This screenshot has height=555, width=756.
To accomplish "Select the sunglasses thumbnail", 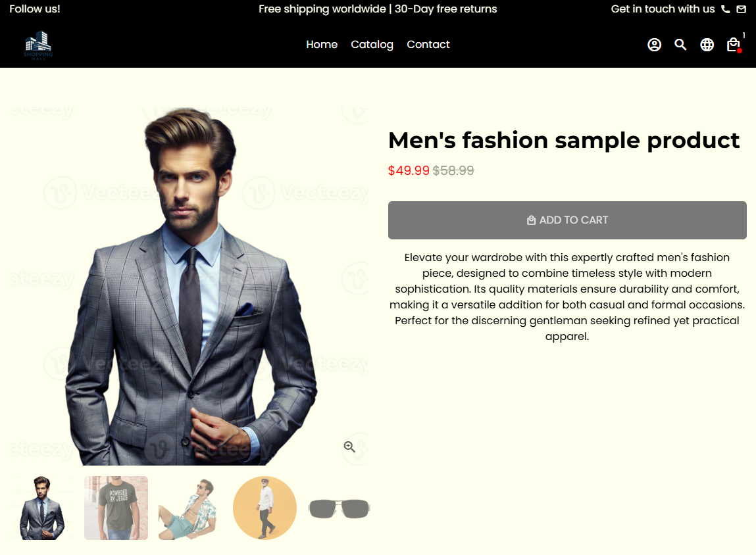I will pyautogui.click(x=339, y=508).
